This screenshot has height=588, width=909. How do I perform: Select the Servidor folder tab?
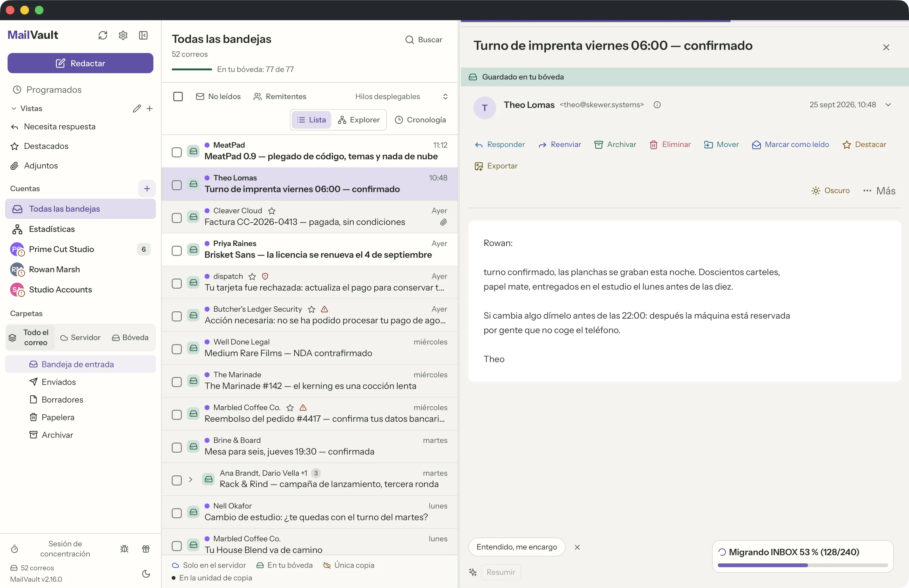coord(80,338)
